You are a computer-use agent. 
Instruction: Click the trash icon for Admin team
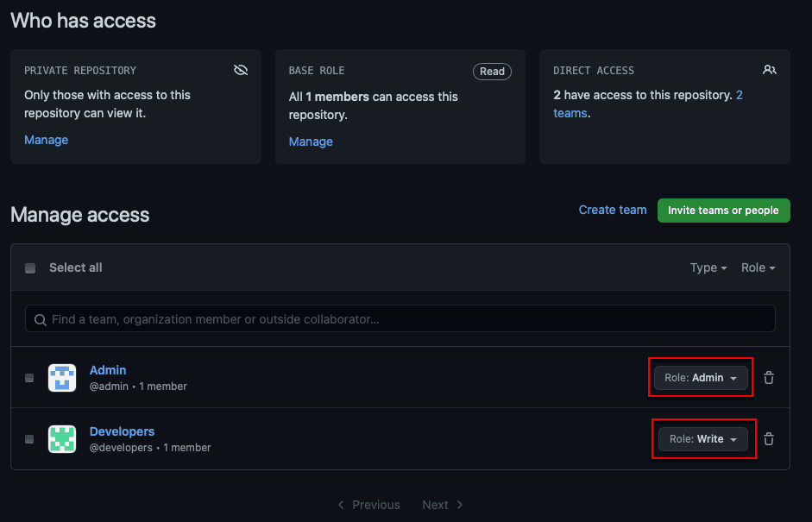point(769,378)
